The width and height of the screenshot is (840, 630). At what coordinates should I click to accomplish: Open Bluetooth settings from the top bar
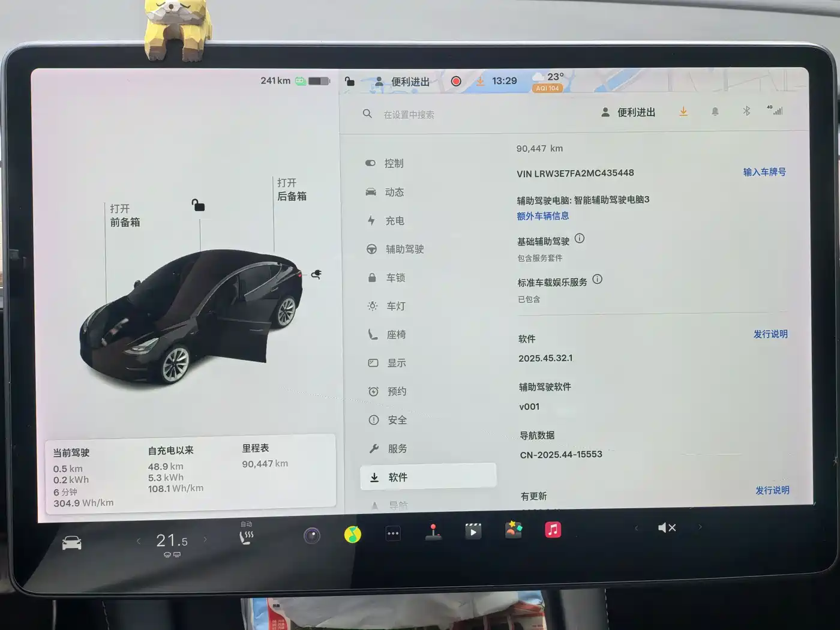coord(746,111)
